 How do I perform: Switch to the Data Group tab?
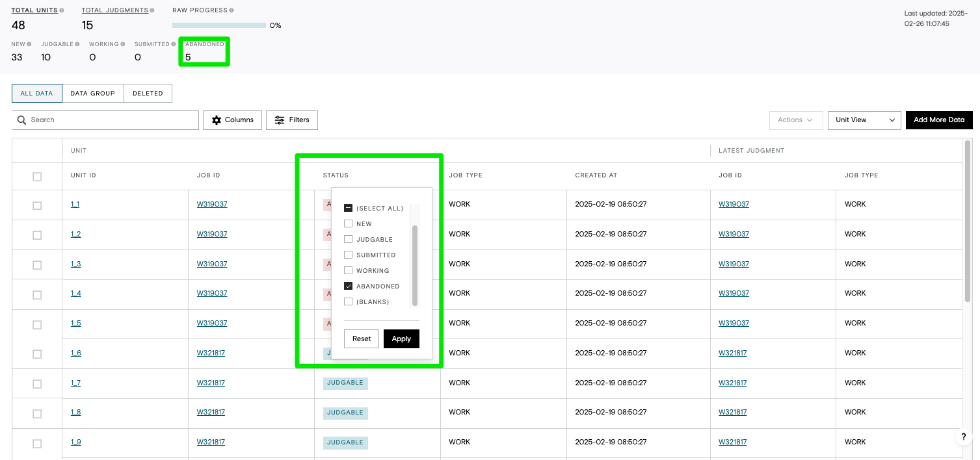click(92, 94)
